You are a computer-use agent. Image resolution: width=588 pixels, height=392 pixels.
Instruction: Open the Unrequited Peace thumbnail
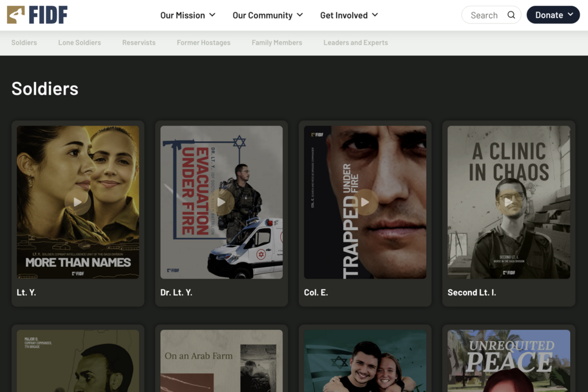click(x=509, y=361)
